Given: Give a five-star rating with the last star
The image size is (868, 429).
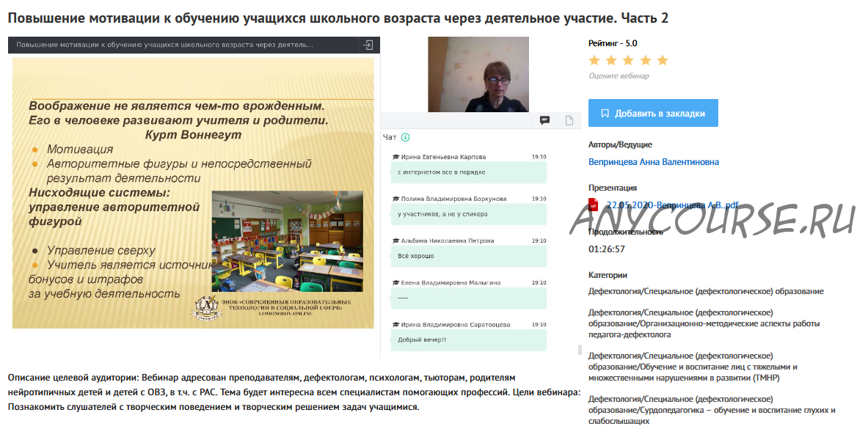Looking at the screenshot, I should 662,60.
